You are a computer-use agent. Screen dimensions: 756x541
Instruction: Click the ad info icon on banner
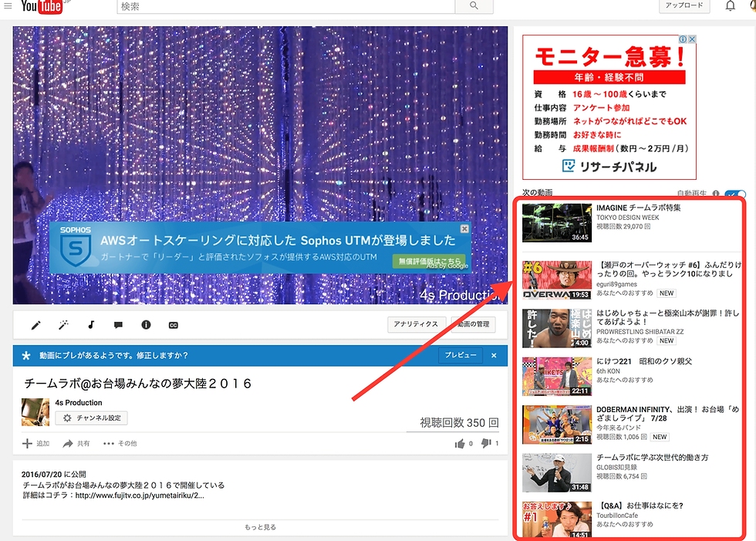(x=683, y=39)
